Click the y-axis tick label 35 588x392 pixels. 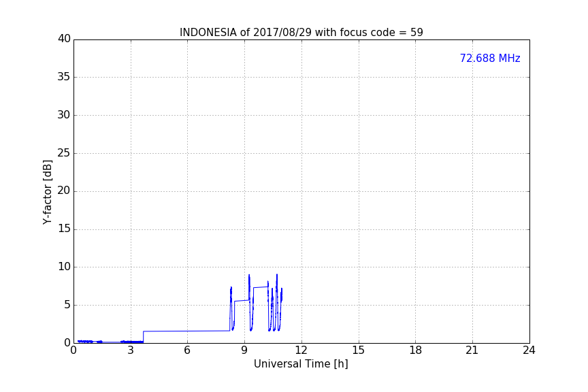tap(64, 77)
